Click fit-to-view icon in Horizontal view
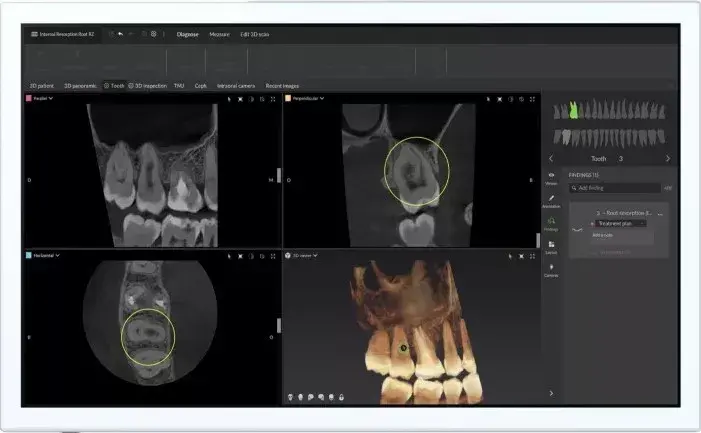The image size is (701, 433). [241, 256]
